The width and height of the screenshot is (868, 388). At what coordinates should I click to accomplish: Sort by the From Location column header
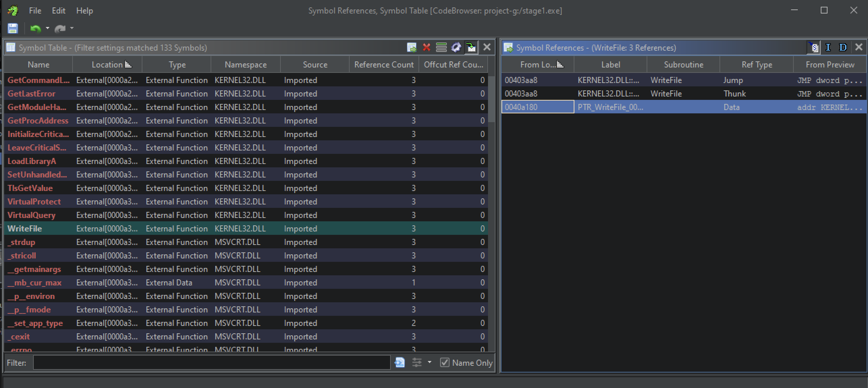538,64
